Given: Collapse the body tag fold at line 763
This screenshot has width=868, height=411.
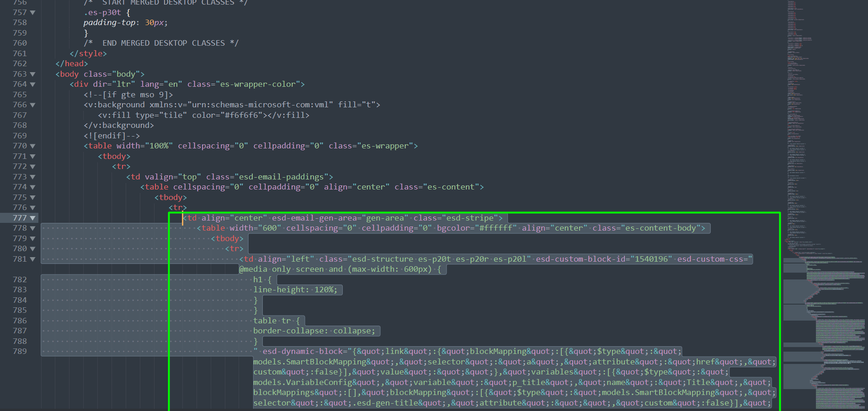Looking at the screenshot, I should 32,74.
